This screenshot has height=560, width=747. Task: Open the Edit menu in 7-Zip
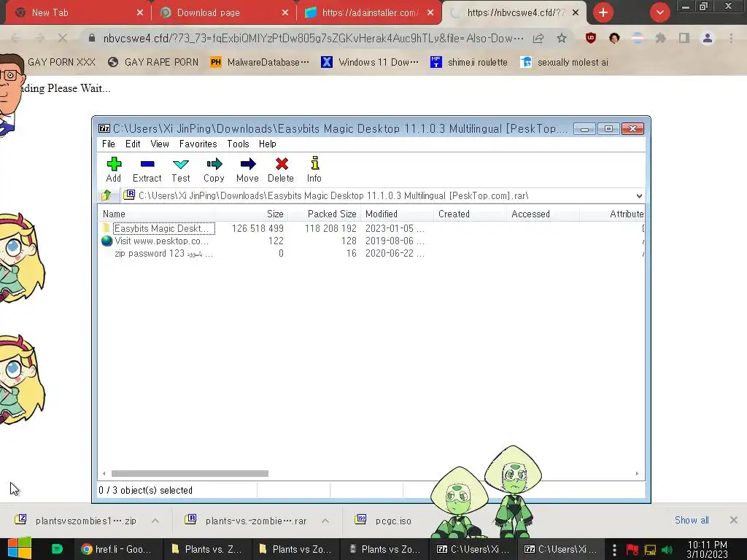pos(133,144)
